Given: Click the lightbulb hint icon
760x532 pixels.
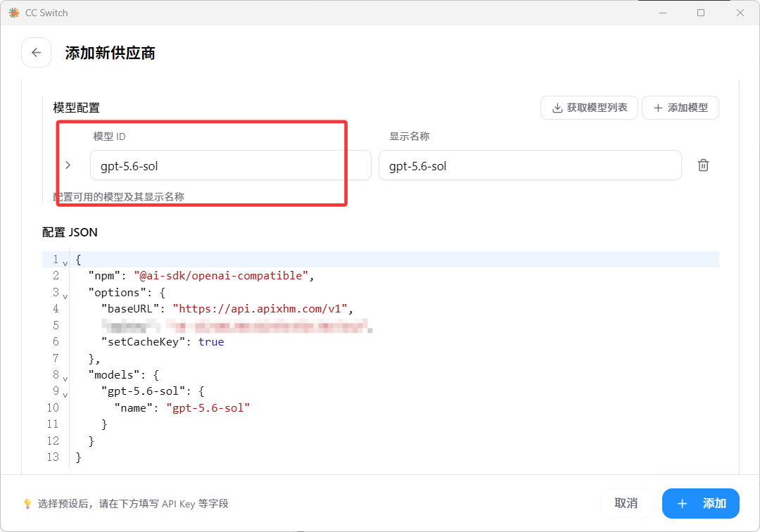Looking at the screenshot, I should (x=27, y=504).
